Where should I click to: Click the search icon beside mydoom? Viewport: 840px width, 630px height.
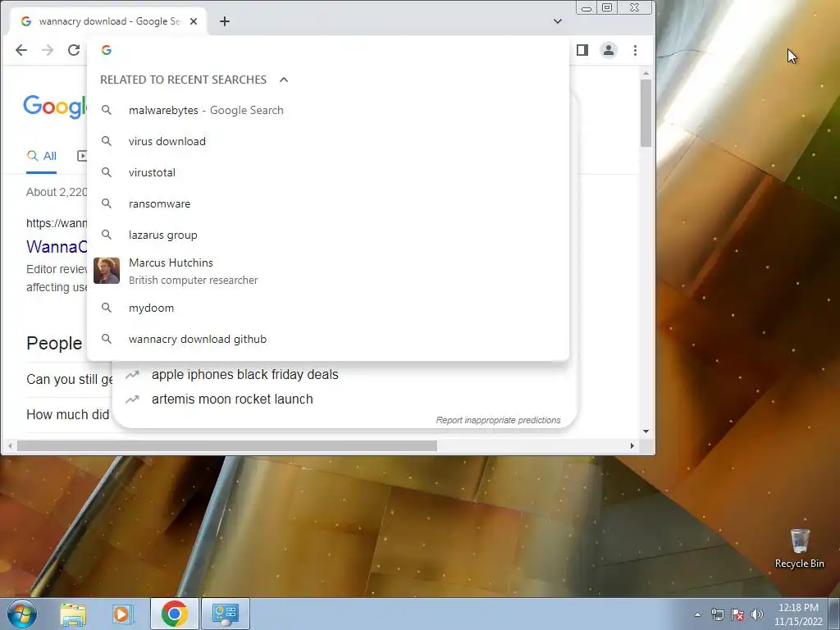click(x=107, y=308)
